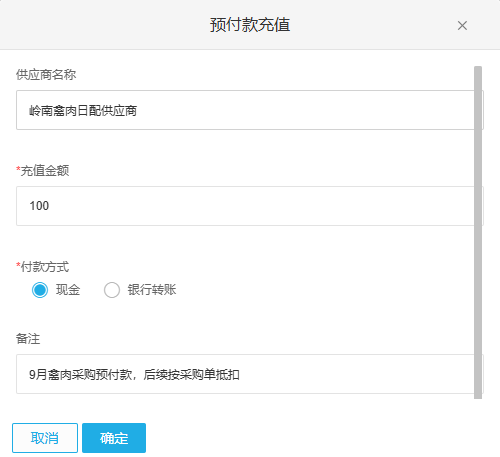Close the 预付款充值 dialog with X
The height and width of the screenshot is (457, 500).
[x=462, y=25]
